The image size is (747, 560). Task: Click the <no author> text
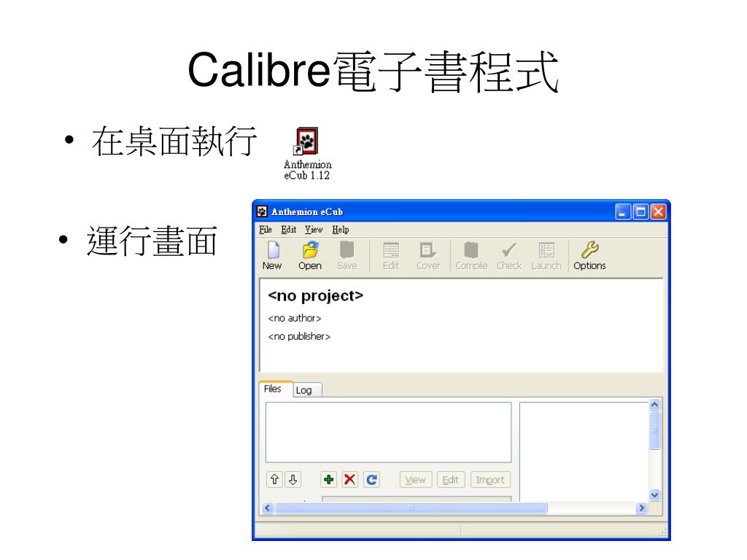pyautogui.click(x=295, y=318)
